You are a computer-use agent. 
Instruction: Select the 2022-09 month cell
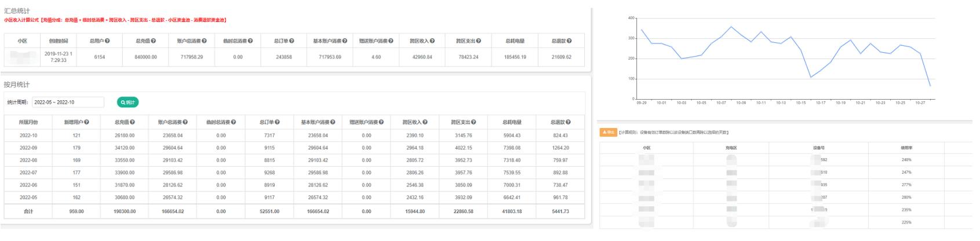tap(28, 148)
